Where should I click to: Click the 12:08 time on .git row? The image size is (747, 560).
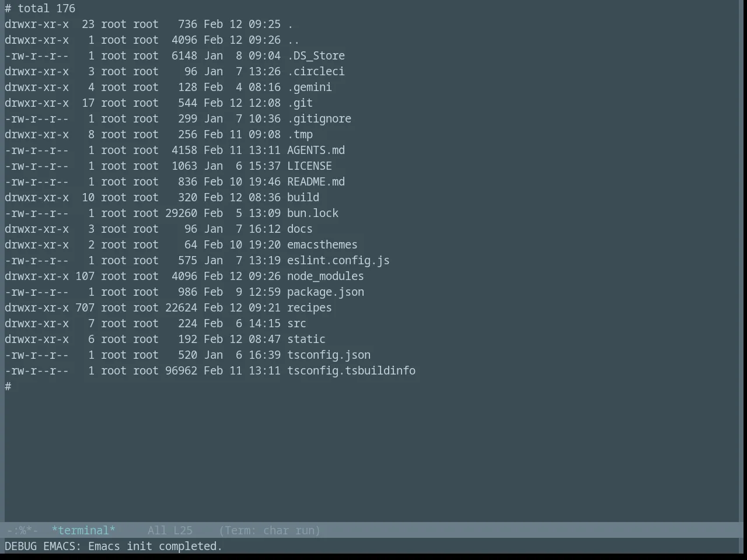click(264, 103)
